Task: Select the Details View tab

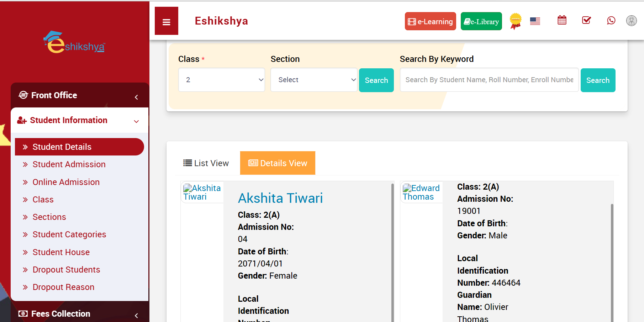Action: [278, 163]
